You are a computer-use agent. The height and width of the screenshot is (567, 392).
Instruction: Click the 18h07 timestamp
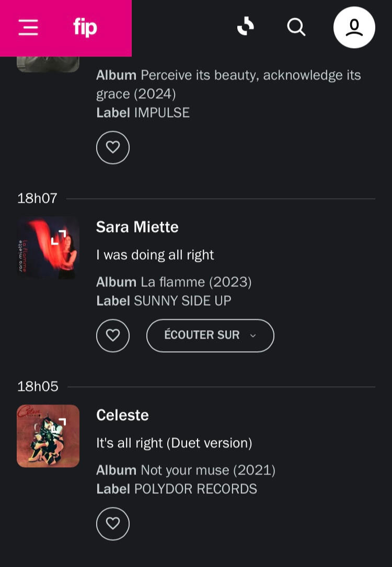[x=37, y=199]
